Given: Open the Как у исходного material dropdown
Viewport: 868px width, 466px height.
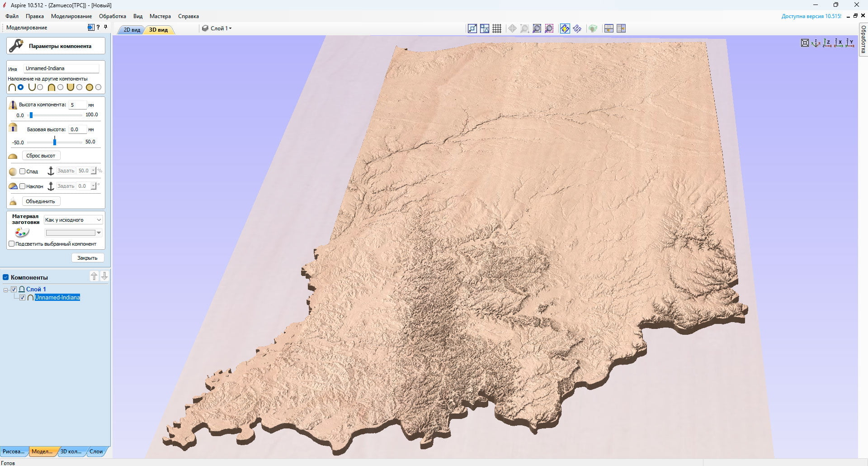Looking at the screenshot, I should coord(74,220).
